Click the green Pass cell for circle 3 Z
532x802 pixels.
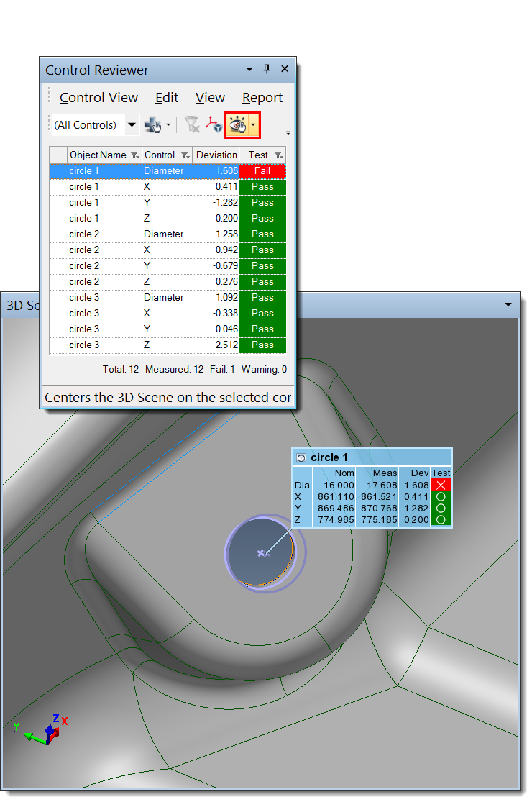click(262, 345)
